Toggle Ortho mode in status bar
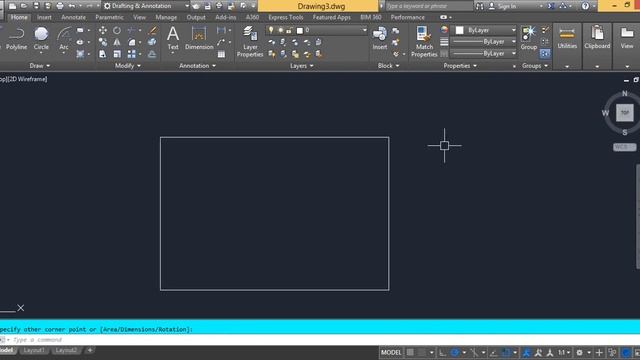Screen dimensions: 640x360 (442, 352)
